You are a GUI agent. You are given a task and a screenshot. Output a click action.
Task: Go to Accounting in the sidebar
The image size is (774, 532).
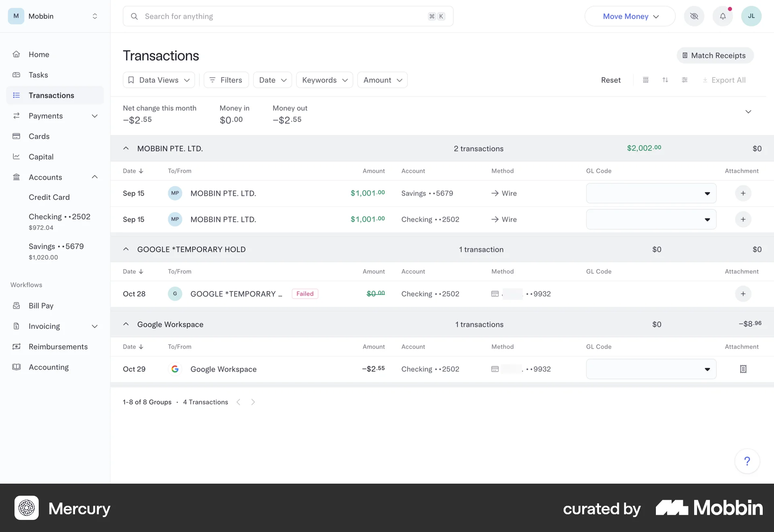[48, 367]
